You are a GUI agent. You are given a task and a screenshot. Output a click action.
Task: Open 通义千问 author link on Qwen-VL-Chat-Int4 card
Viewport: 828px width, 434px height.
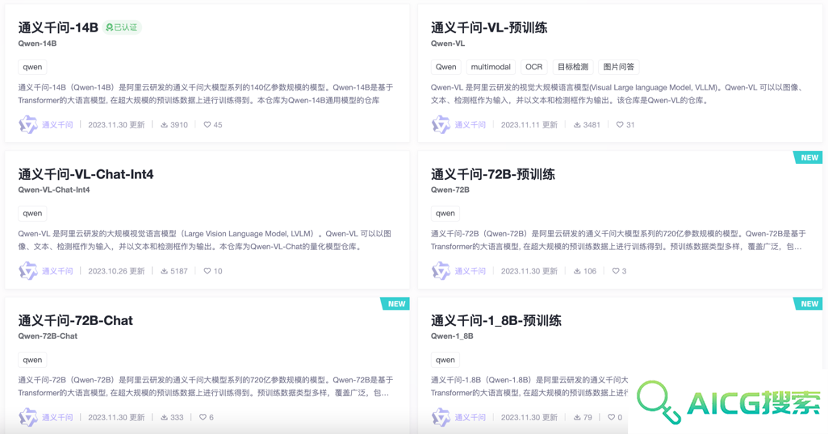pos(58,271)
